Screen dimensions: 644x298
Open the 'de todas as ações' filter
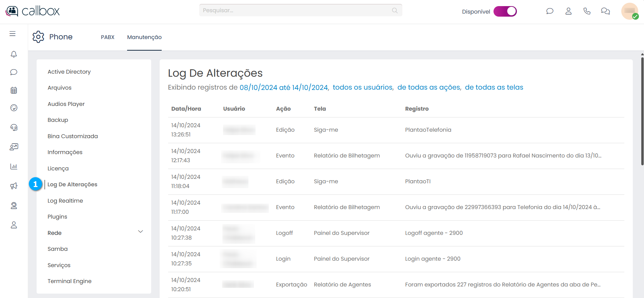pos(429,88)
